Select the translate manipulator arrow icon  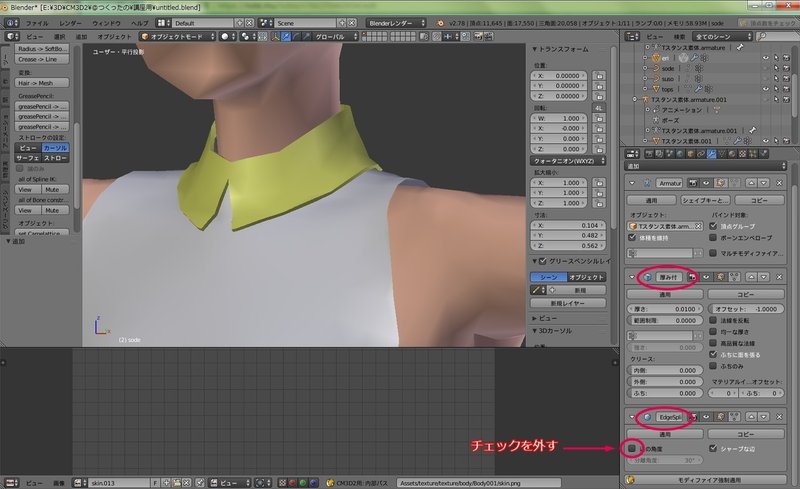pyautogui.click(x=286, y=37)
